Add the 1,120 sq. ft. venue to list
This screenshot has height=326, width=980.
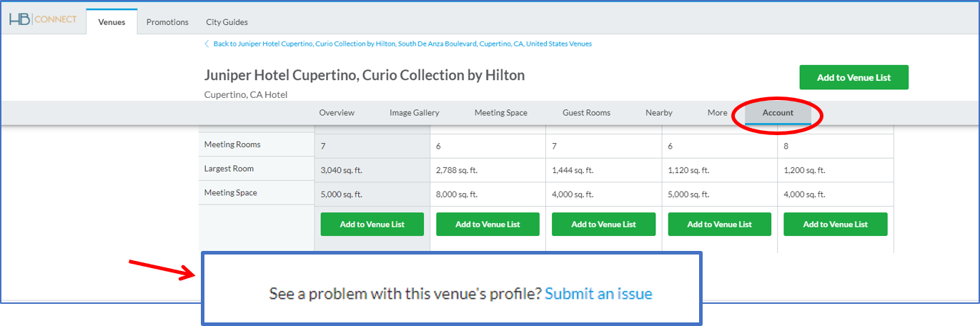pyautogui.click(x=720, y=224)
